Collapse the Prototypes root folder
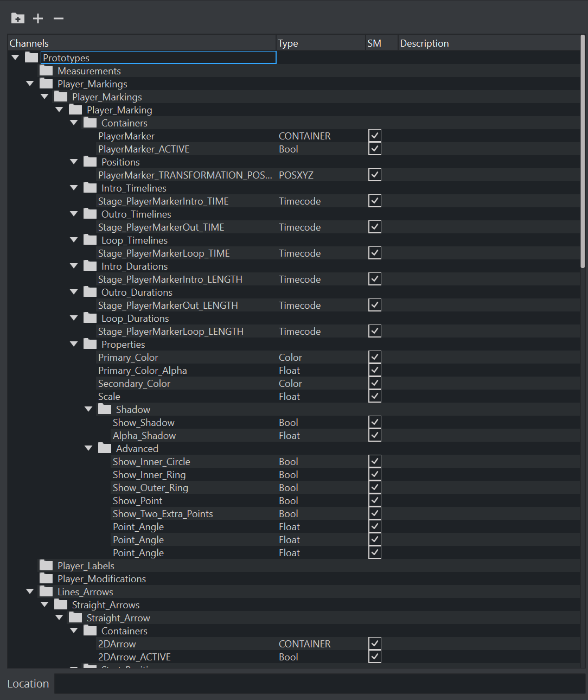Image resolution: width=588 pixels, height=700 pixels. tap(15, 58)
